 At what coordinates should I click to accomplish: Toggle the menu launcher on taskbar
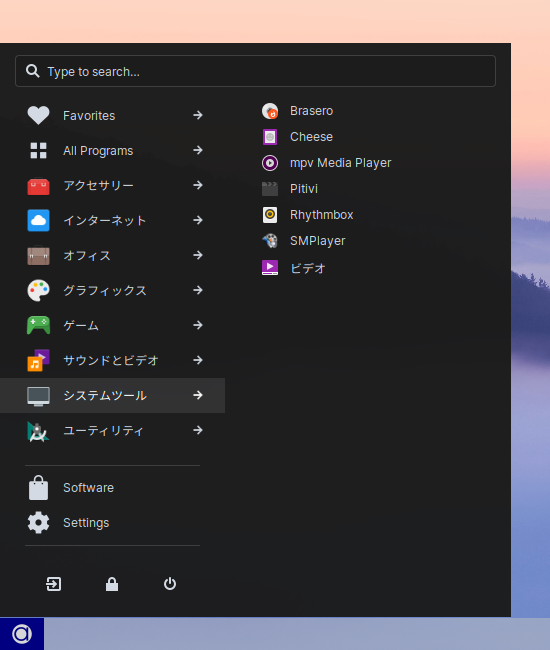(x=22, y=634)
